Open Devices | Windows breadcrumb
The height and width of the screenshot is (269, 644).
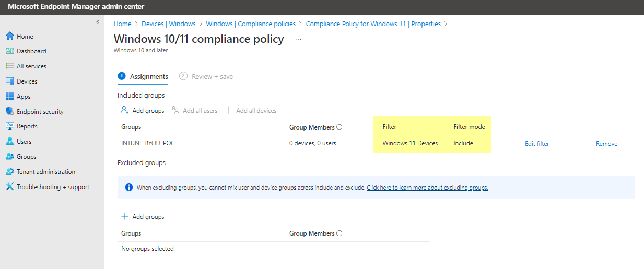(x=168, y=24)
